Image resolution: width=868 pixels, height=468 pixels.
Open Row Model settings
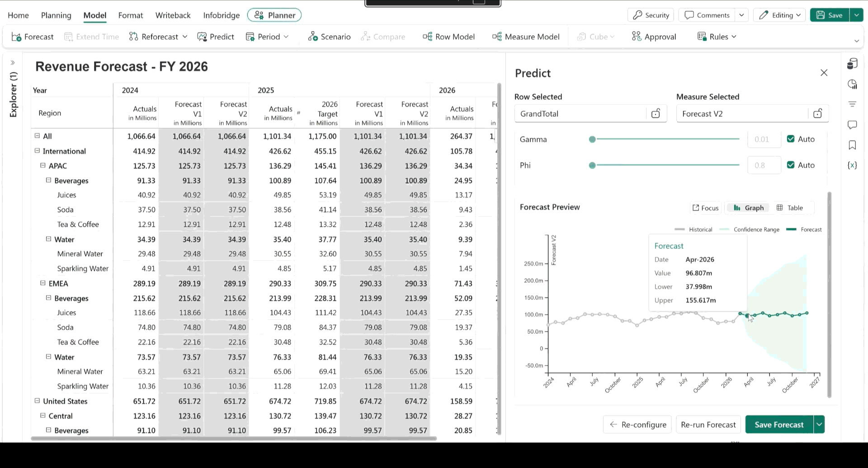448,37
